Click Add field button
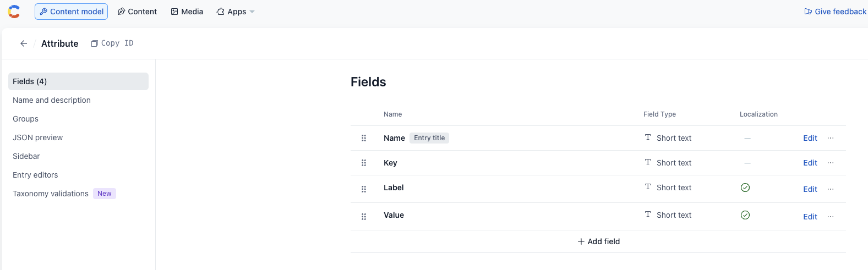 [x=598, y=241]
